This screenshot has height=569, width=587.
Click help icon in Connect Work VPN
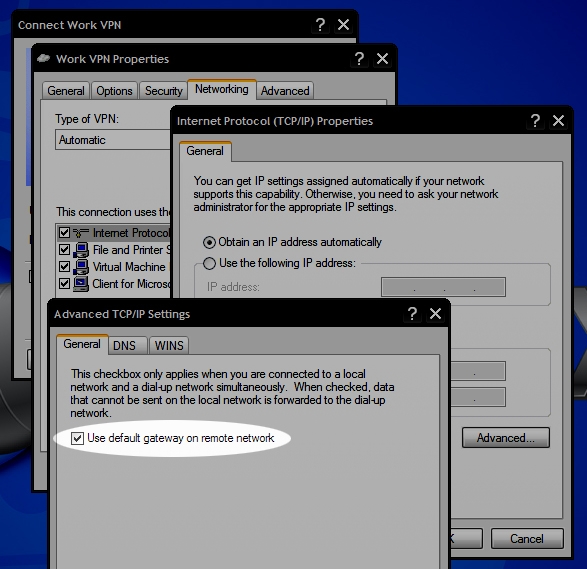point(320,25)
